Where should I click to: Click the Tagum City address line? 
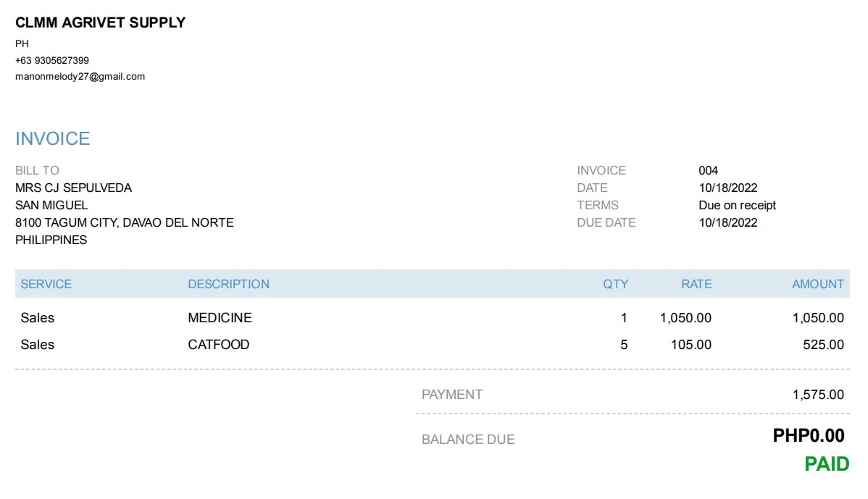coord(125,222)
